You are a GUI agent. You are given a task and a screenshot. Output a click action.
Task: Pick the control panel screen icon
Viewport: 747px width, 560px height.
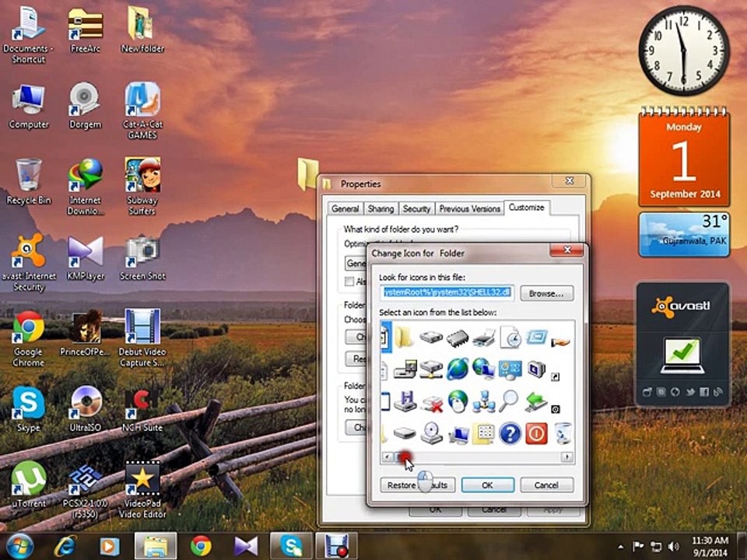[510, 369]
